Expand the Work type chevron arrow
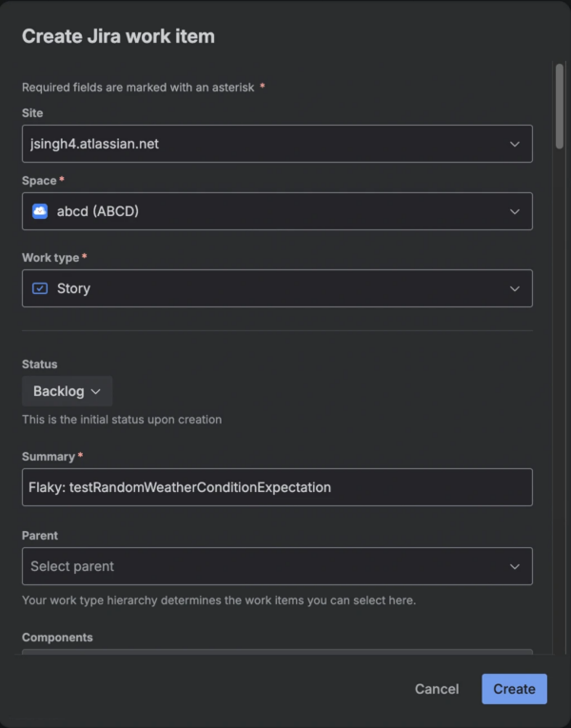Image resolution: width=571 pixels, height=728 pixels. (x=514, y=288)
